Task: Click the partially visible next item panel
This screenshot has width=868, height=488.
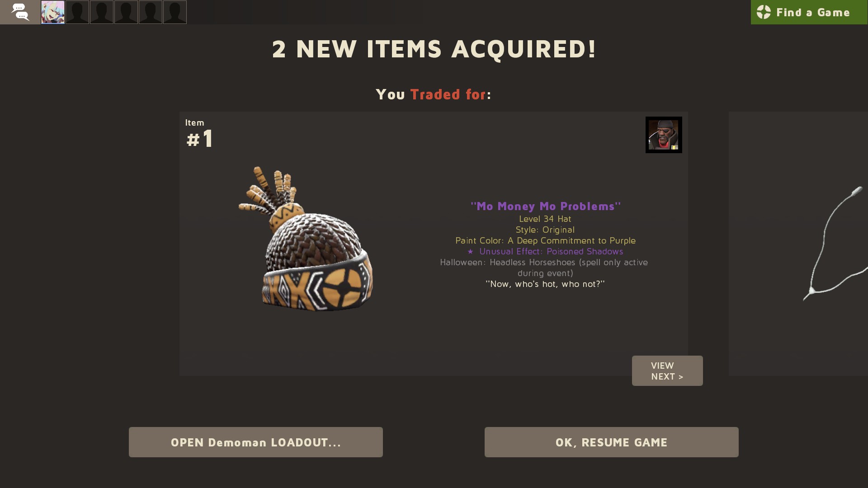Action: tap(798, 244)
